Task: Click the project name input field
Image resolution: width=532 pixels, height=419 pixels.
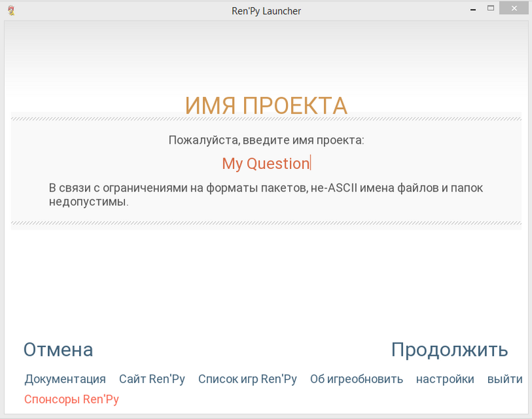Action: point(266,164)
